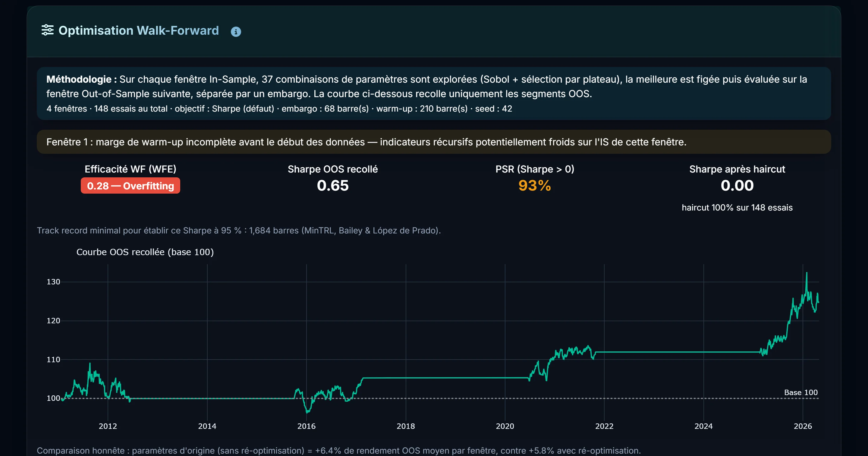This screenshot has height=456, width=868.
Task: Click the chart title Courbe OOS recollée (base 100)
Action: pyautogui.click(x=145, y=252)
